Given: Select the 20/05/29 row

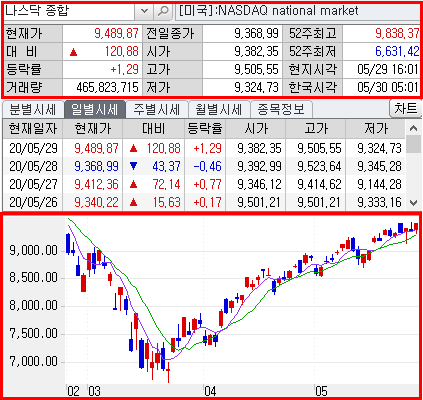Looking at the screenshot, I should pyautogui.click(x=204, y=148).
